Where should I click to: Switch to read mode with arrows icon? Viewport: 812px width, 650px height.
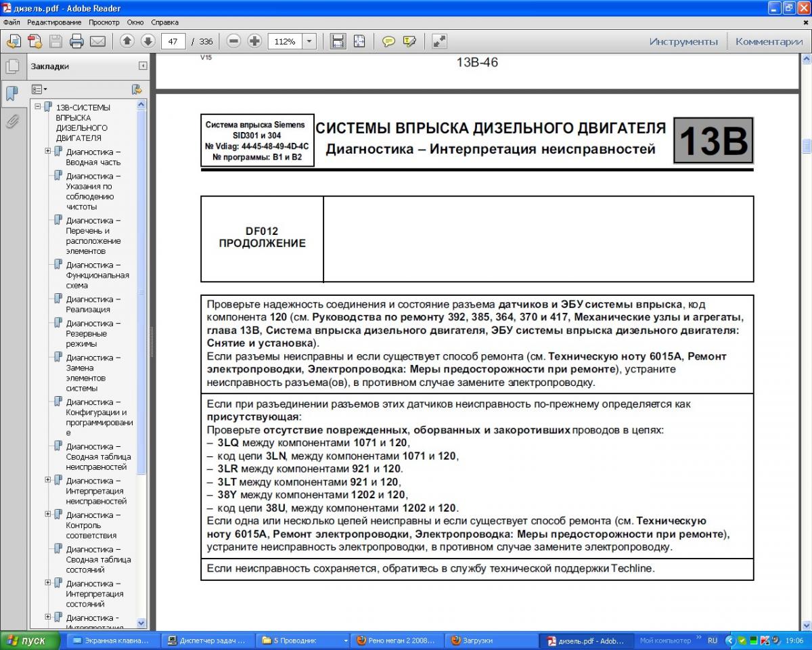coord(439,41)
